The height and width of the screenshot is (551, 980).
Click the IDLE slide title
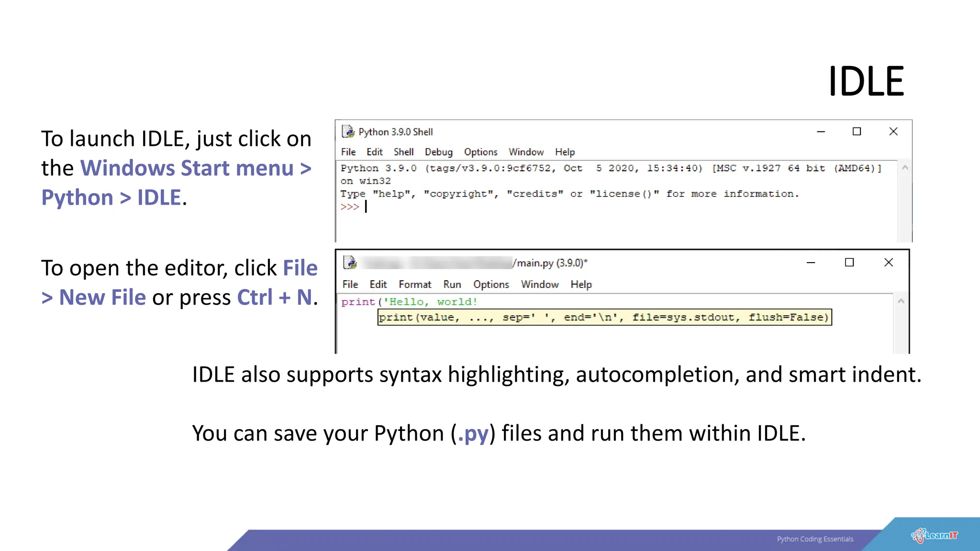[866, 81]
